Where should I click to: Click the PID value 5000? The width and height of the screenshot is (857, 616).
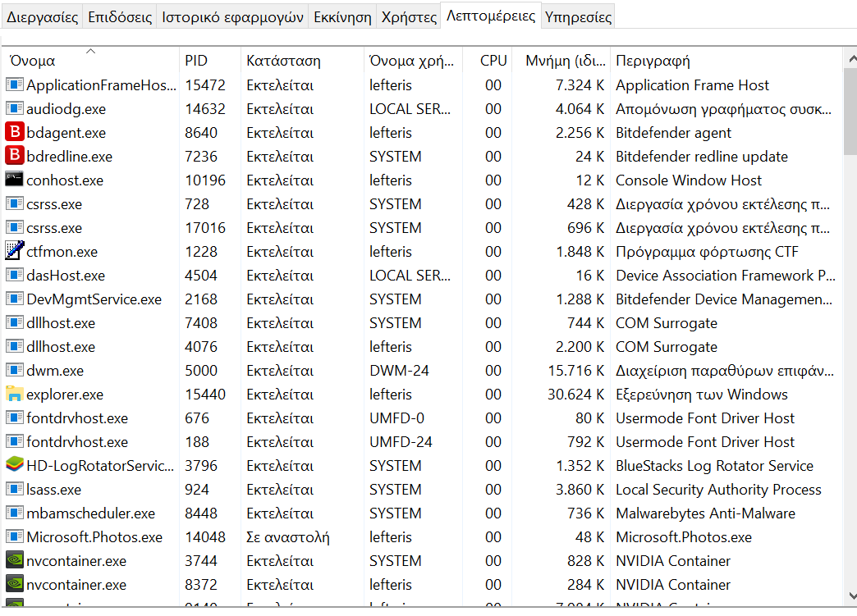(200, 371)
